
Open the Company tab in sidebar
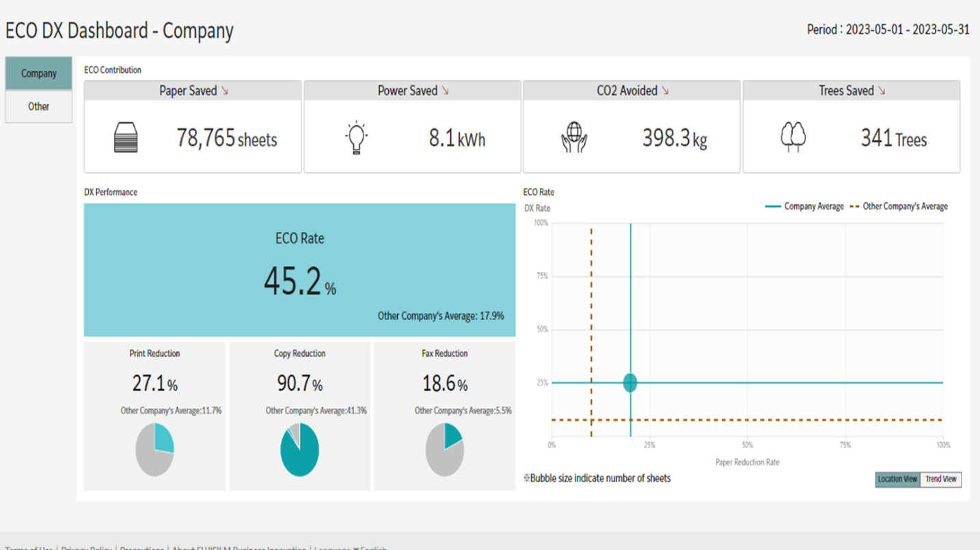(39, 73)
